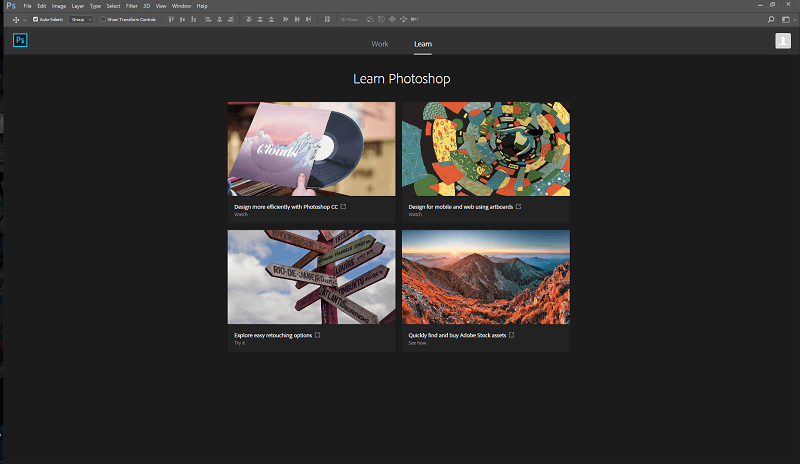Click the workspace switcher icon
Screen dimensions: 800x464
[x=786, y=19]
